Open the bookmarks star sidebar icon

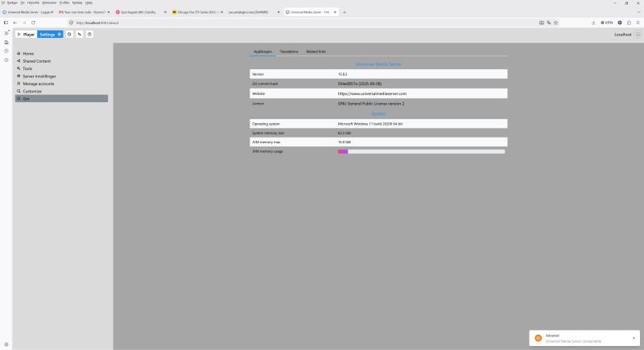[x=6, y=60]
